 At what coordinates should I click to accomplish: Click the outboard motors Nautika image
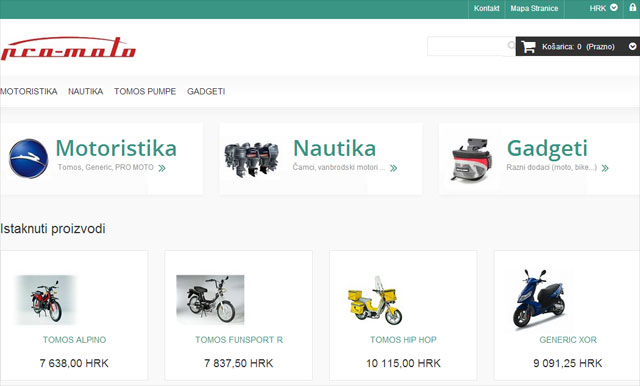251,160
